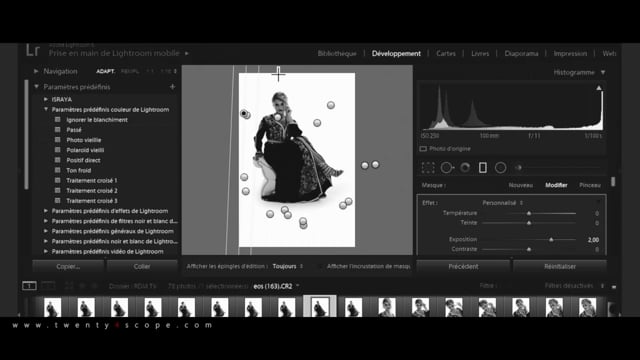This screenshot has width=640, height=360.
Task: Open the Cartes module tab
Action: tap(446, 53)
